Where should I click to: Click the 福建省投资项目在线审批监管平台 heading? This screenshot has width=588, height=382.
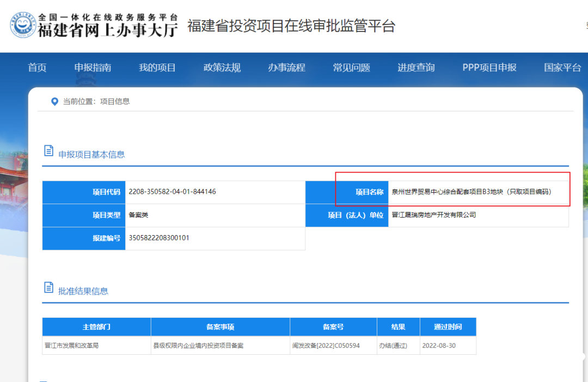coord(291,26)
